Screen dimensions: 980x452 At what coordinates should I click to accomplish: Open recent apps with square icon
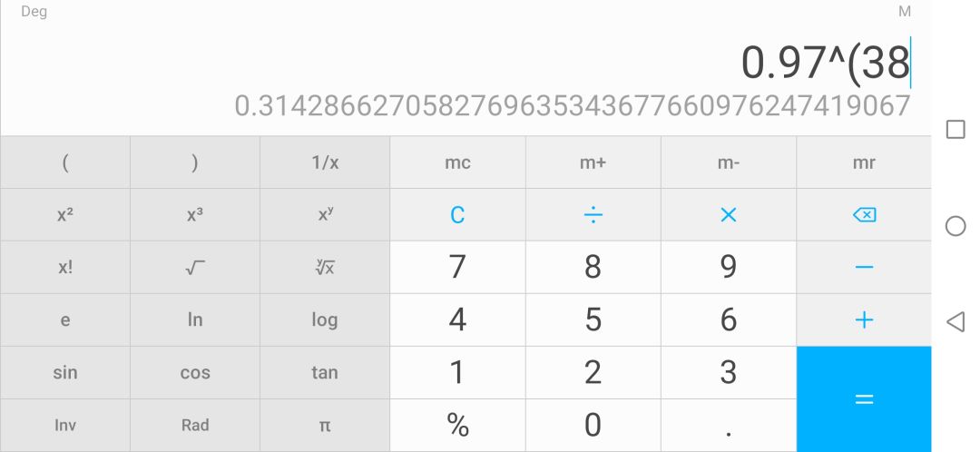click(955, 130)
